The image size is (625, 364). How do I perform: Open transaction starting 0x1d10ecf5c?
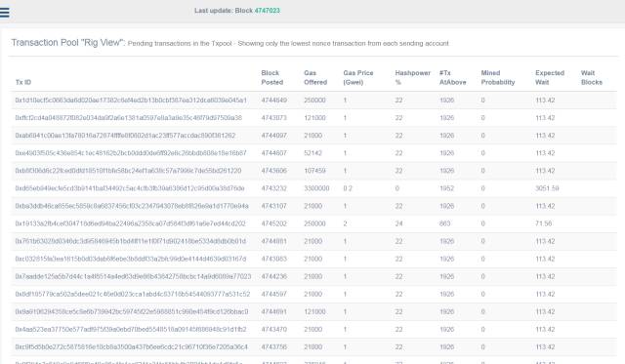tap(131, 101)
